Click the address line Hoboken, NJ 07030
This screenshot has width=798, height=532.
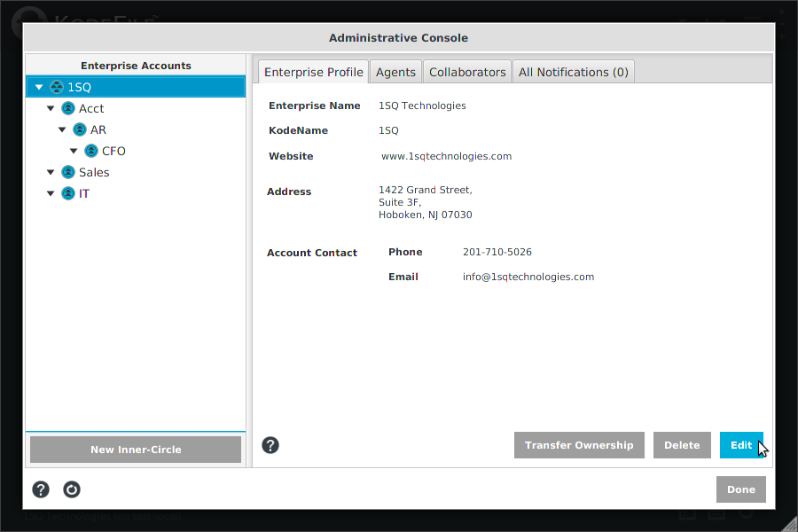click(x=426, y=215)
